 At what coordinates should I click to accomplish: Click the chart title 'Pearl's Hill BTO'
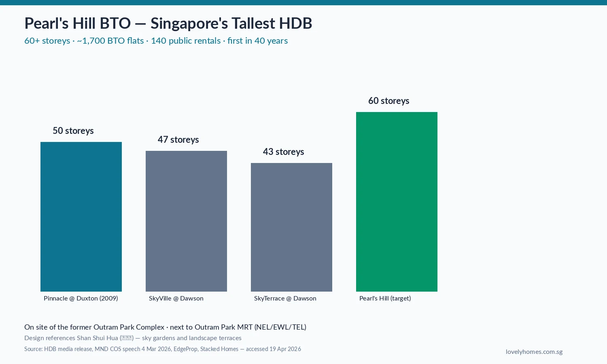pos(168,23)
